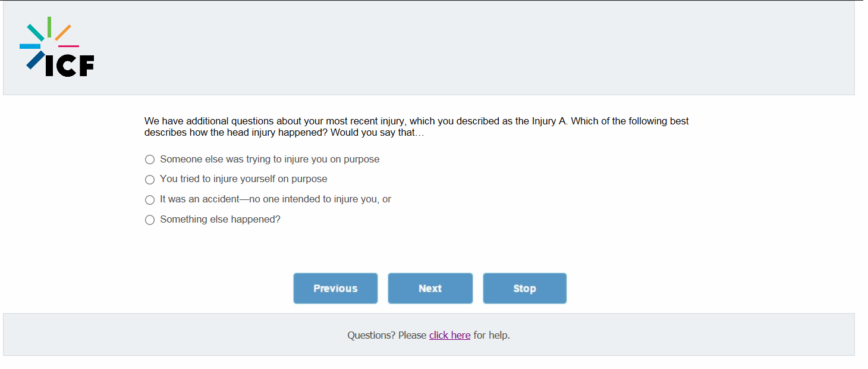Click the 'Someone else was trying to injure you on purpose' label
Screen dimensions: 868x369
pyautogui.click(x=269, y=160)
